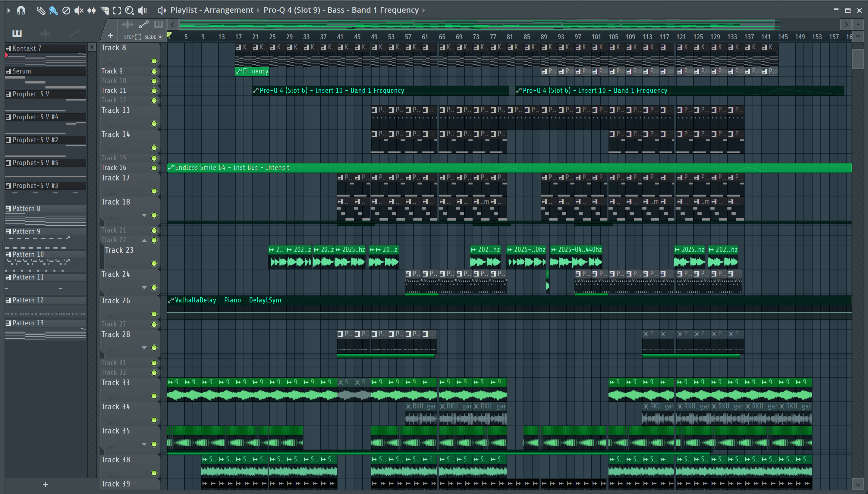This screenshot has width=868, height=494.
Task: Select the Mute tool
Action: click(79, 11)
